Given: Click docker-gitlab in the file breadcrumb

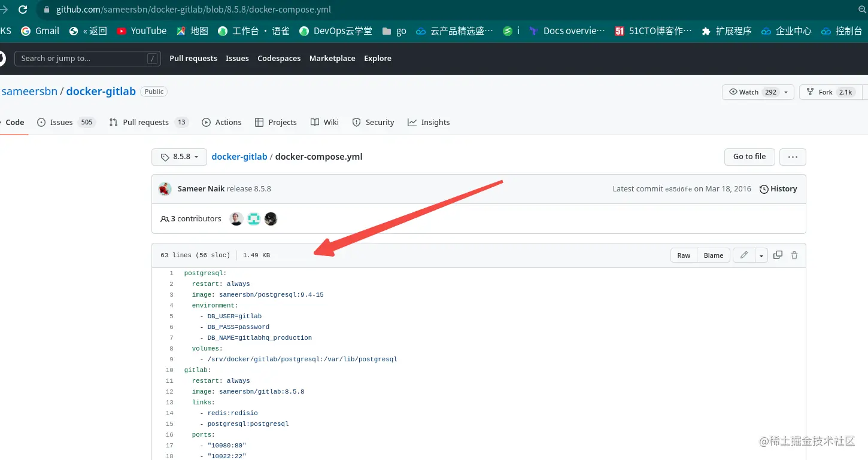Looking at the screenshot, I should 239,157.
